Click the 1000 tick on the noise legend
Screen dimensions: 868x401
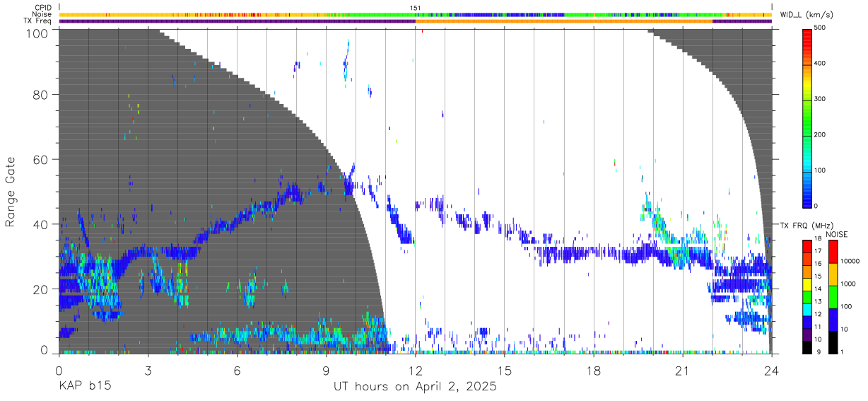(x=850, y=284)
